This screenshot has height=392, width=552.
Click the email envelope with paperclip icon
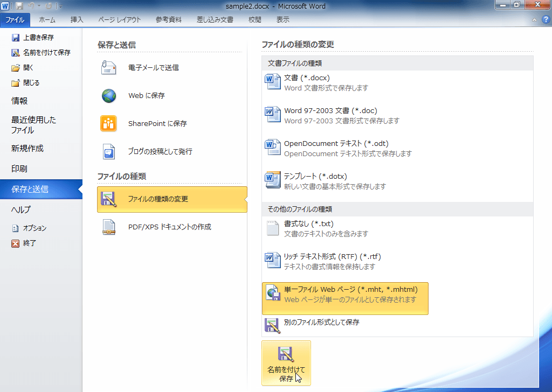(x=108, y=67)
